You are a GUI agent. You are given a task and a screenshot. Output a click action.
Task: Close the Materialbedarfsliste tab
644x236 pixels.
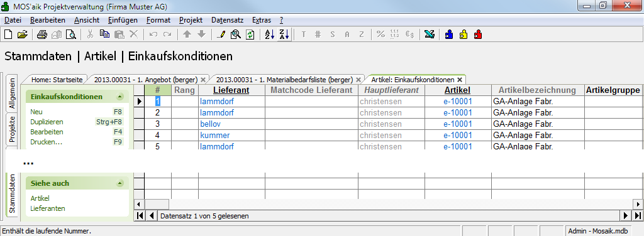coord(358,80)
